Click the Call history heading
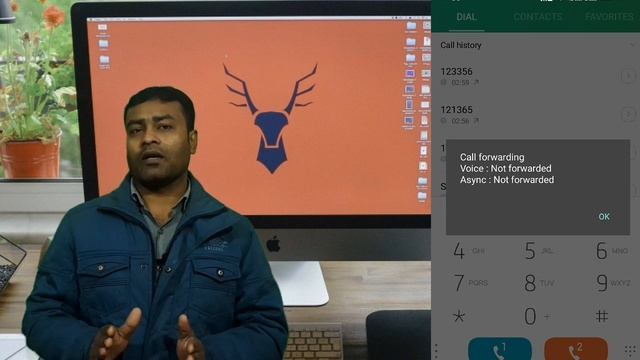 [460, 45]
